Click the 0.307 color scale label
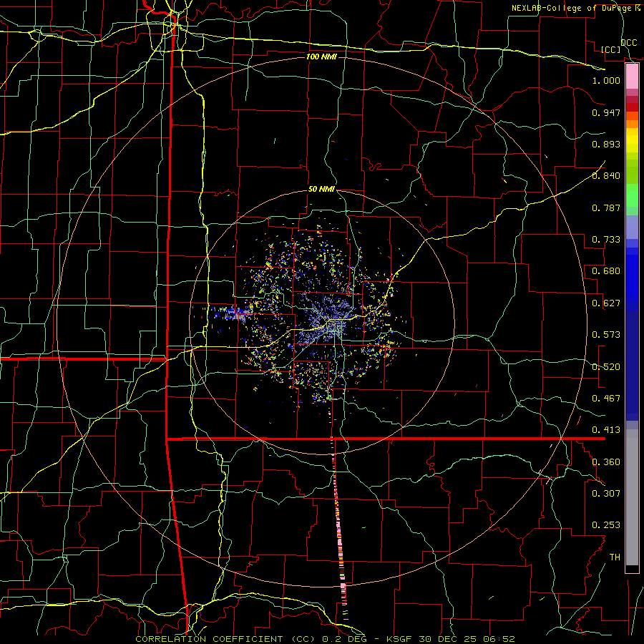Viewport: 644px width, 644px height. (606, 493)
